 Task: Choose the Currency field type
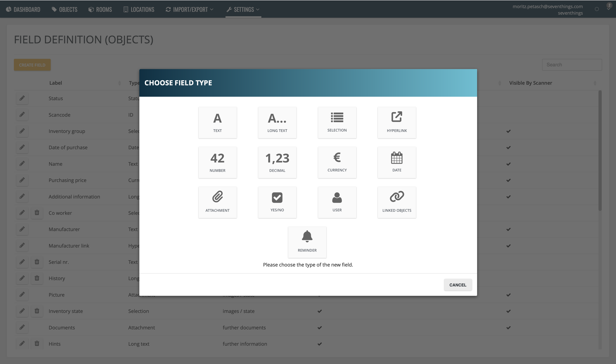pyautogui.click(x=337, y=162)
